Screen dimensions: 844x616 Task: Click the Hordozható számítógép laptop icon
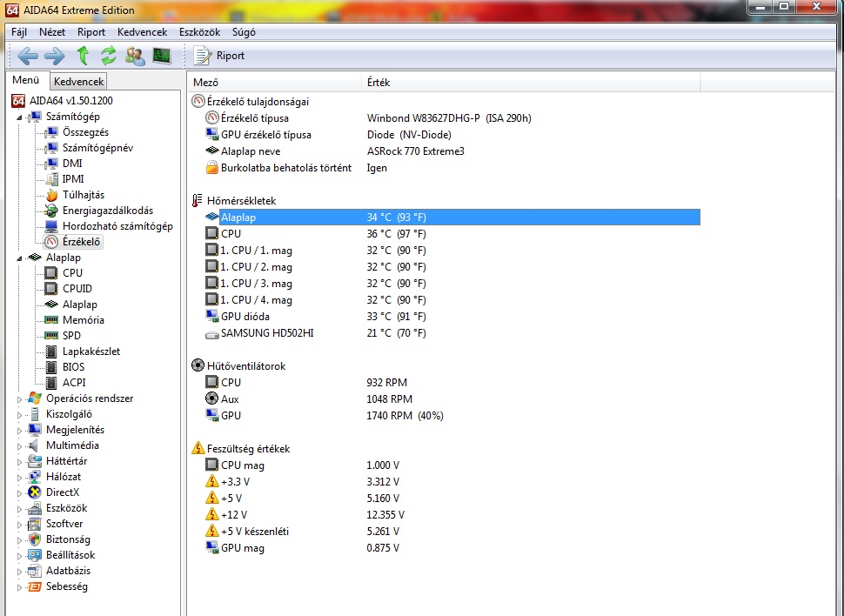coord(51,226)
